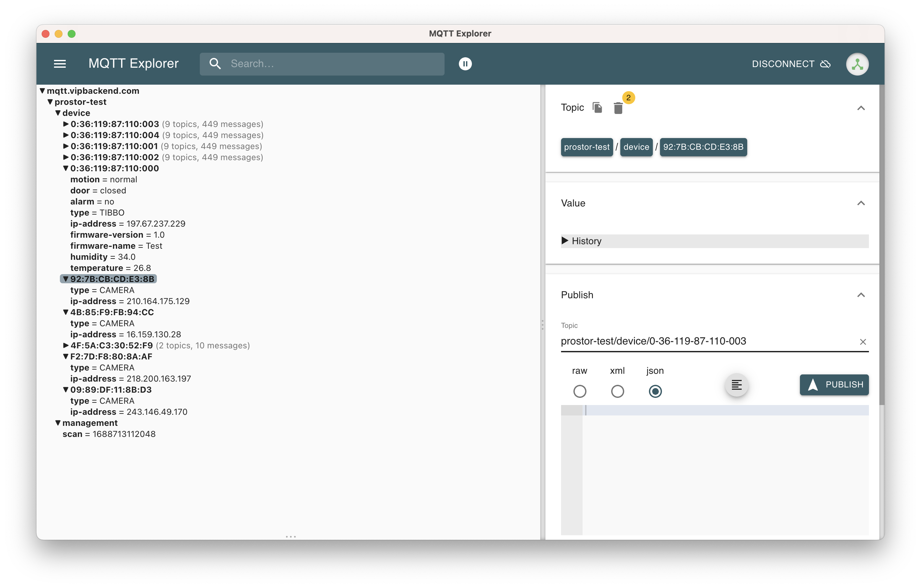This screenshot has width=921, height=588.
Task: Open the hamburger menu
Action: coord(60,63)
